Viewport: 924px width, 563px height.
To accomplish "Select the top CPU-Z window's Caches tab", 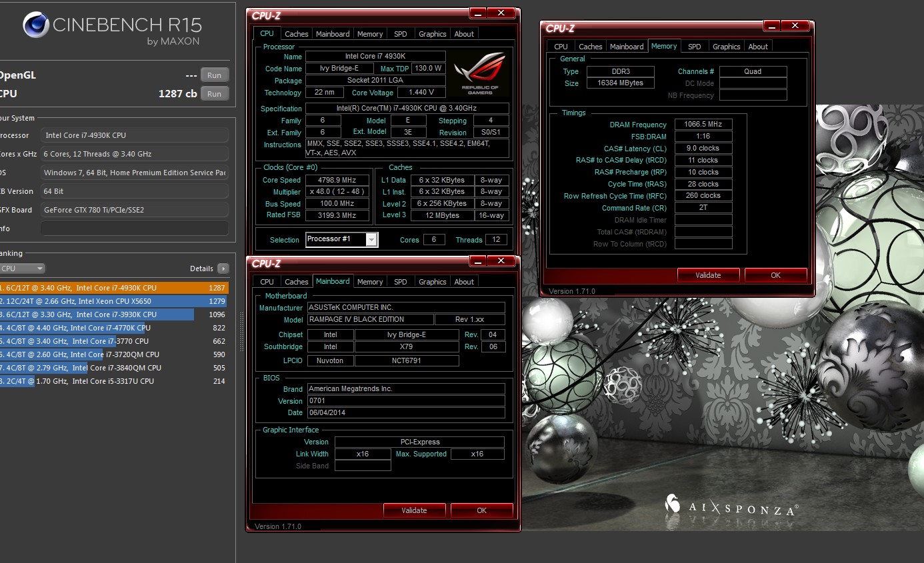I will coord(296,34).
